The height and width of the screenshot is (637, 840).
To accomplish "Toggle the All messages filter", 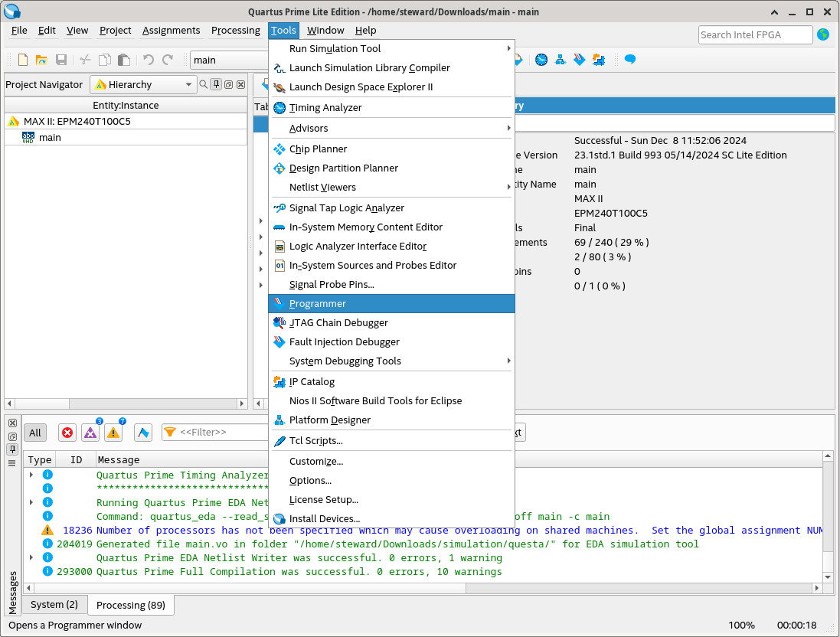I will (34, 433).
